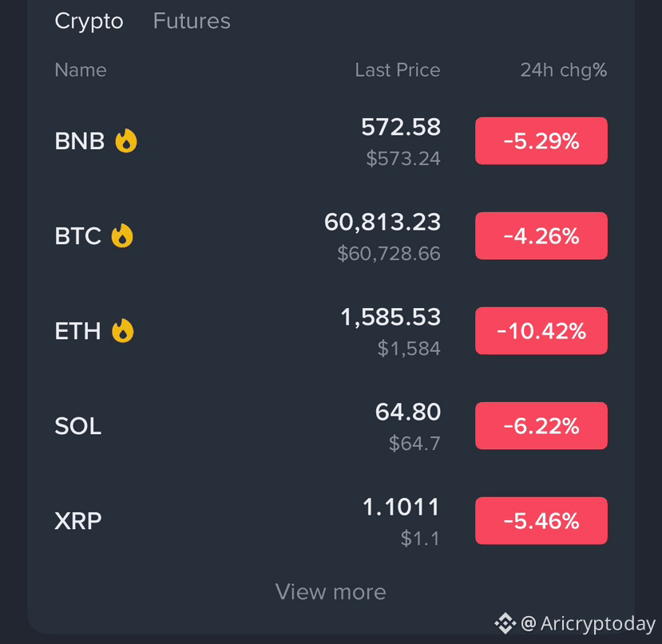
Task: Tap the BTC -4.26% change badge
Action: click(541, 236)
